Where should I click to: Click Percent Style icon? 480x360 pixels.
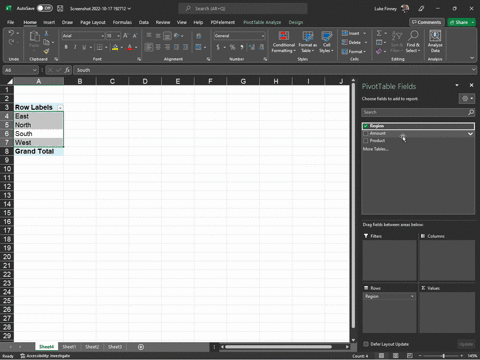(x=232, y=47)
